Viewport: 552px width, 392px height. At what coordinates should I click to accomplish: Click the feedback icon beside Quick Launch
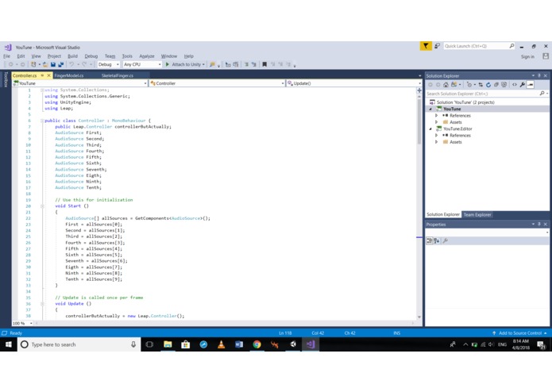point(437,46)
